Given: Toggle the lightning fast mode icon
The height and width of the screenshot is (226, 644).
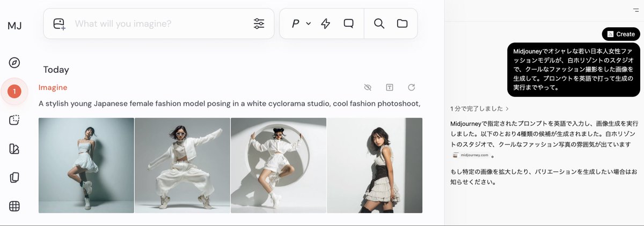Looking at the screenshot, I should pyautogui.click(x=325, y=24).
